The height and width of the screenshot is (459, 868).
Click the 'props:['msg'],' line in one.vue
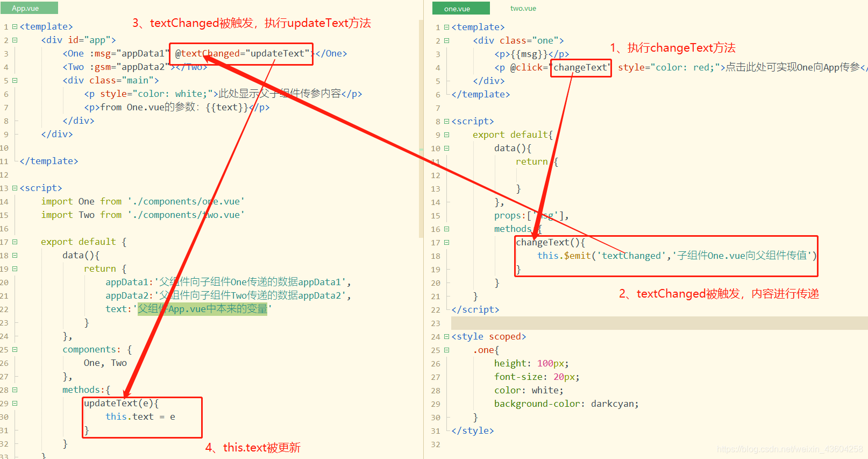tap(531, 215)
